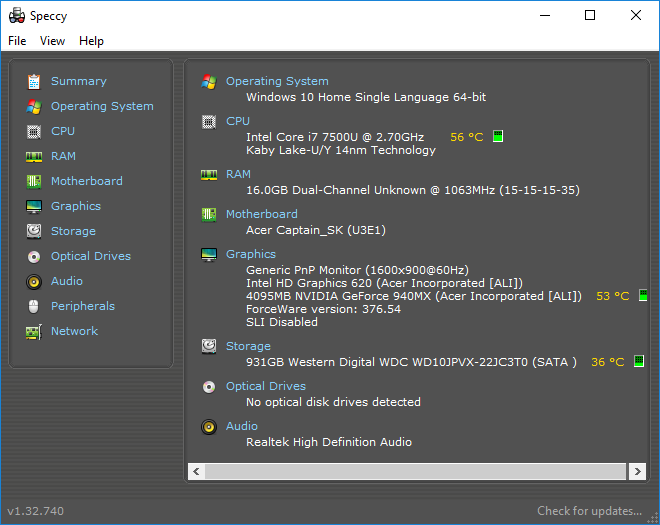
Task: Click the CPU chip icon in sidebar
Action: (x=34, y=132)
